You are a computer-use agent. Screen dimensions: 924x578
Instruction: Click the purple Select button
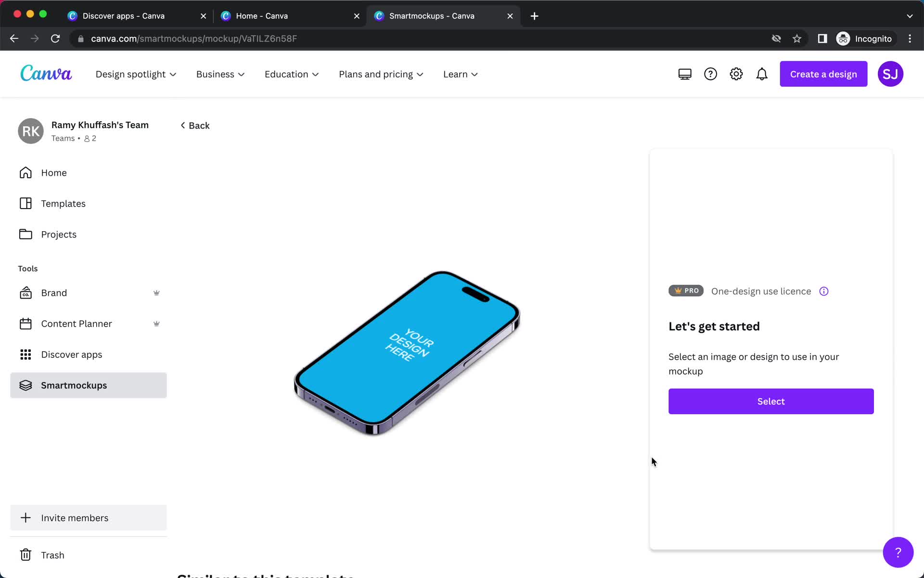(771, 401)
